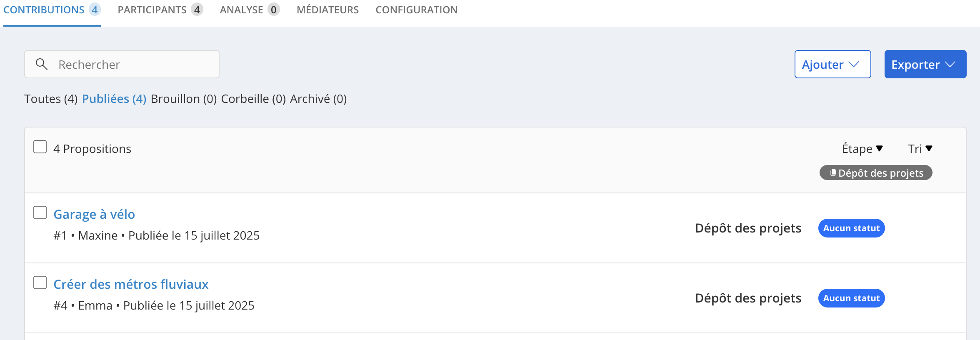980x340 pixels.
Task: Open the Médiateurs tab
Action: tap(327, 10)
